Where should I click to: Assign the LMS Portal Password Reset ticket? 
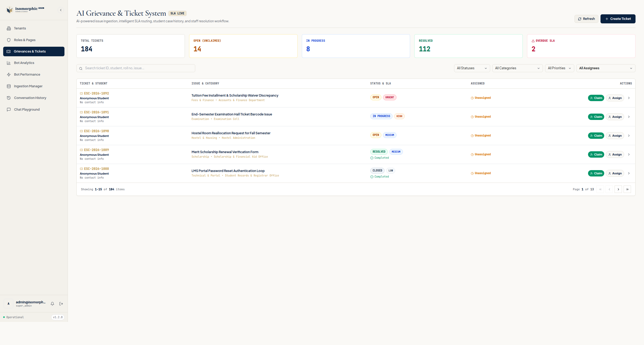[x=615, y=173]
